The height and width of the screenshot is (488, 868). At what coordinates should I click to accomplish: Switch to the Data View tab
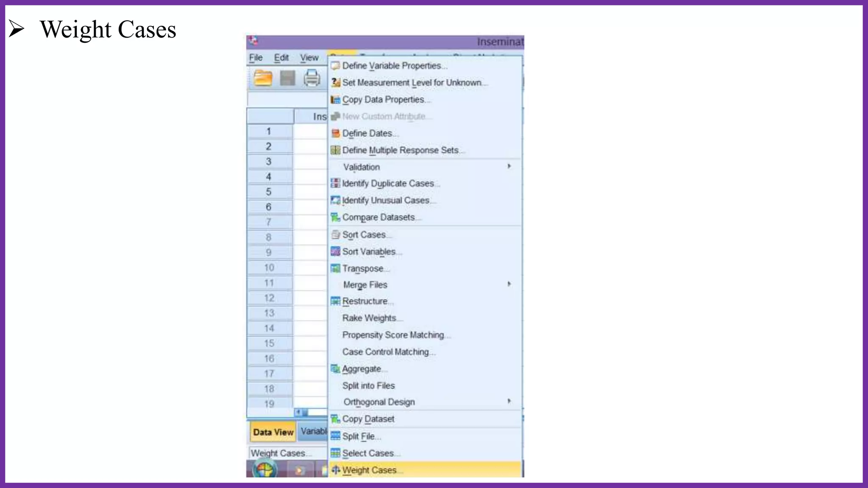click(x=273, y=432)
